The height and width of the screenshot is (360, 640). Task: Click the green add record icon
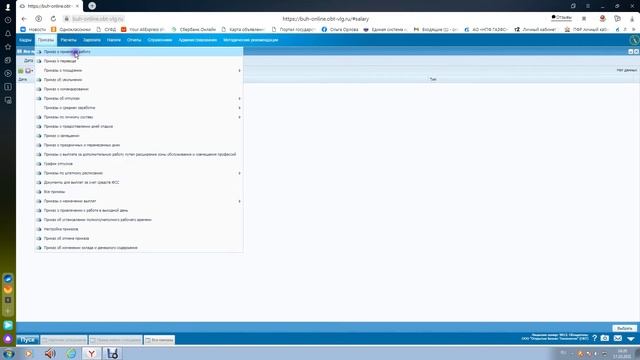pos(20,71)
